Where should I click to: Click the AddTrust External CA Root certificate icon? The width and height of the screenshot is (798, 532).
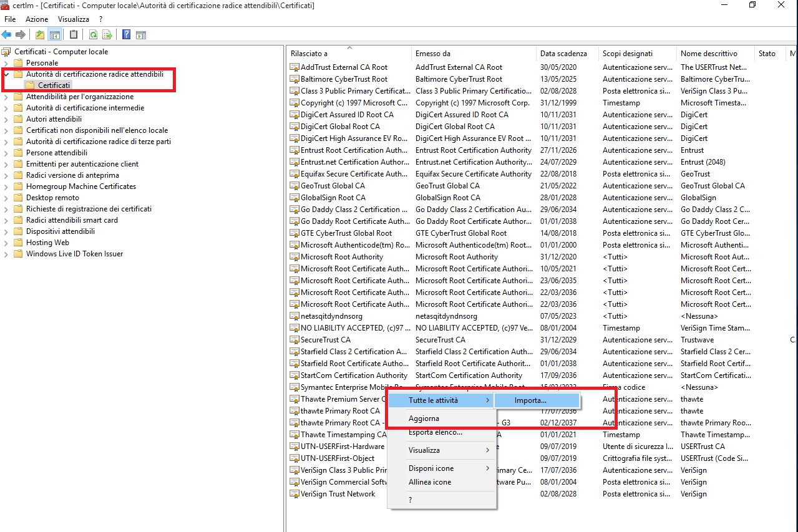point(294,67)
